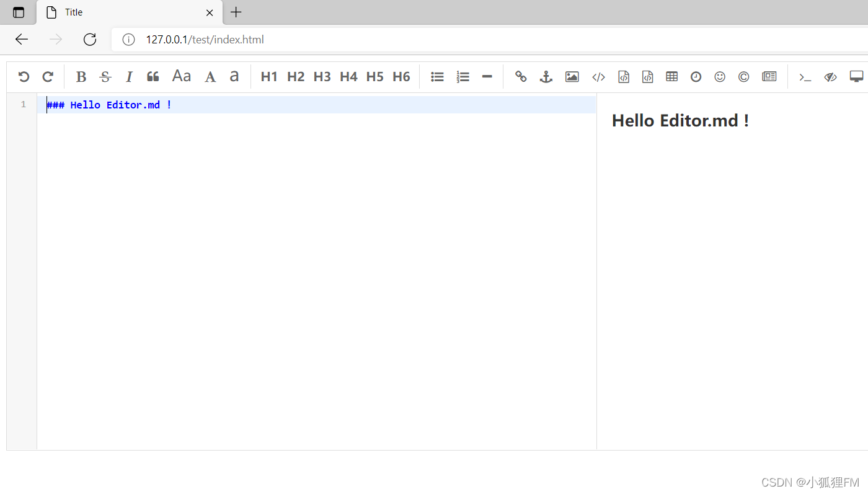The image size is (868, 494).
Task: Insert an H3 heading
Action: (322, 77)
